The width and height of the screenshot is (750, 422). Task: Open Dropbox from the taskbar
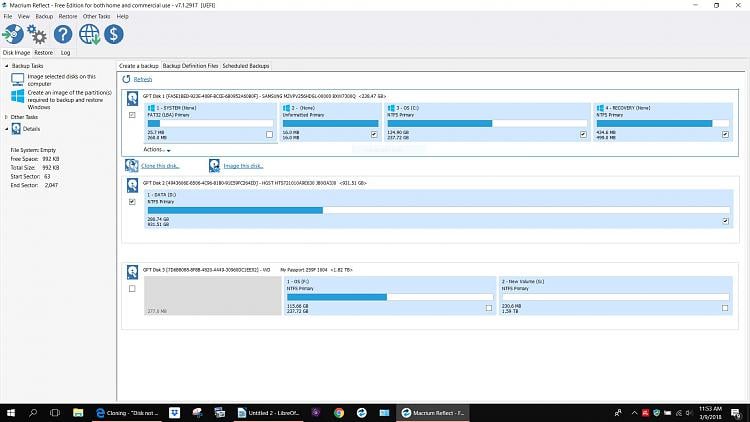pos(175,412)
